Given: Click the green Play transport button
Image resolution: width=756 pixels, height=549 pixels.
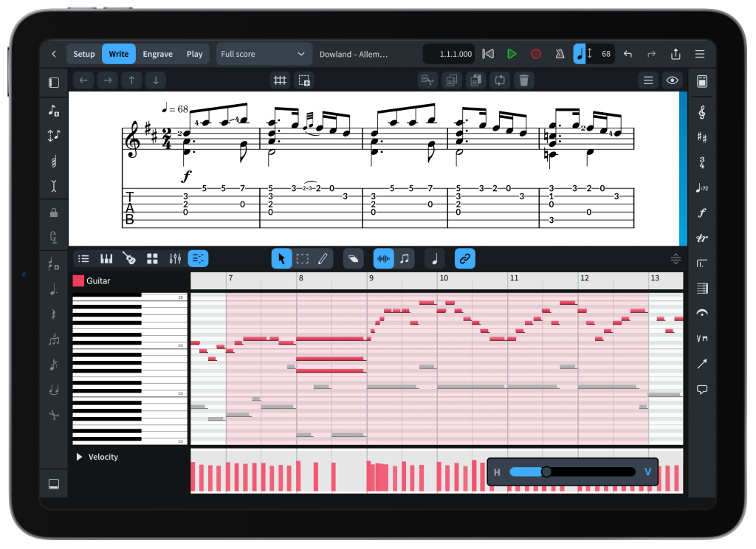Looking at the screenshot, I should click(x=512, y=54).
